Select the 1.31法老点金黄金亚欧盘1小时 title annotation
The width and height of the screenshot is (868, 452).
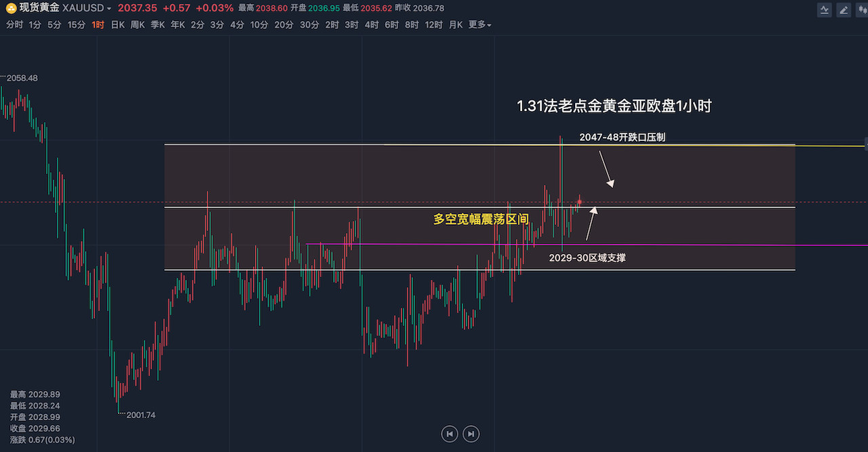pyautogui.click(x=614, y=106)
